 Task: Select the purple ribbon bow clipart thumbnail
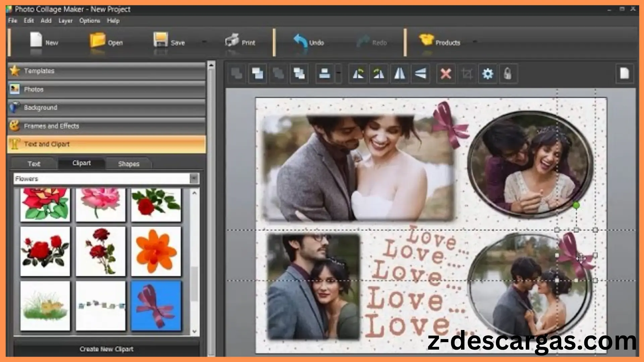click(156, 306)
